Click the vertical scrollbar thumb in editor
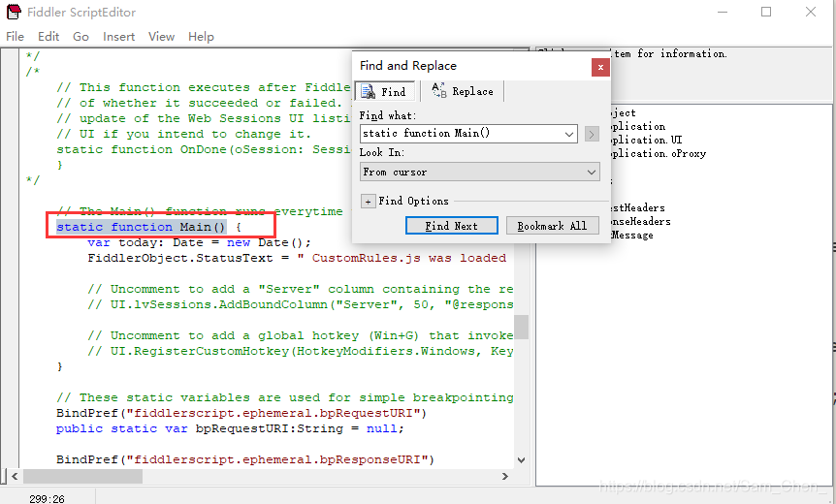Viewport: 836px width, 504px height. coord(521,327)
